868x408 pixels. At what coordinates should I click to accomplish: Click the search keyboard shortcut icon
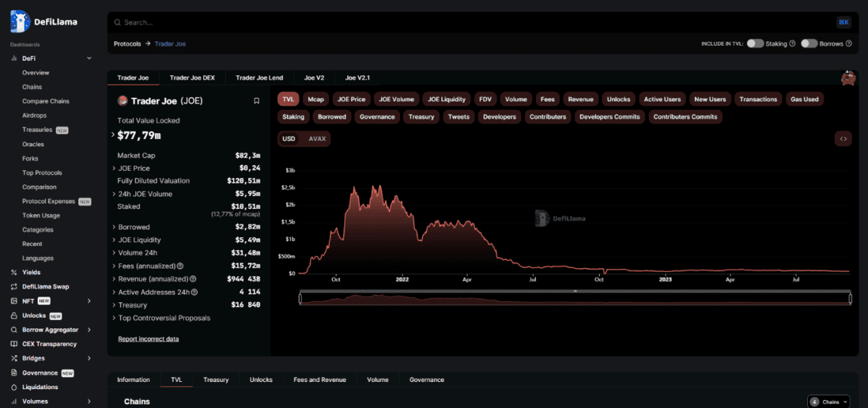coord(843,22)
